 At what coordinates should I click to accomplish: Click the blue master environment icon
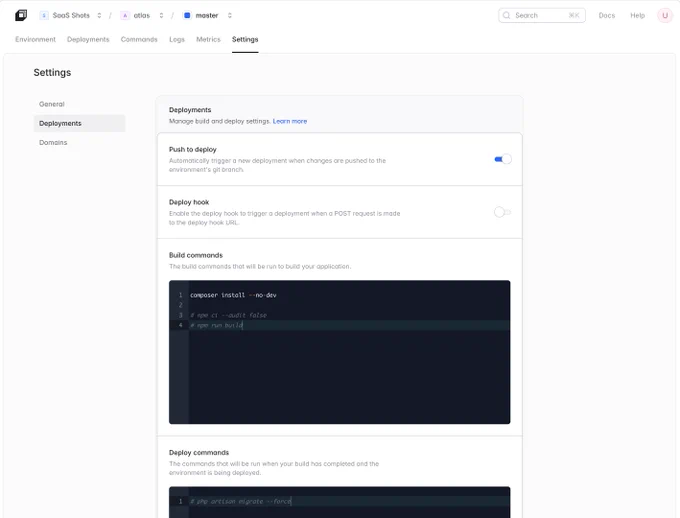pos(187,16)
